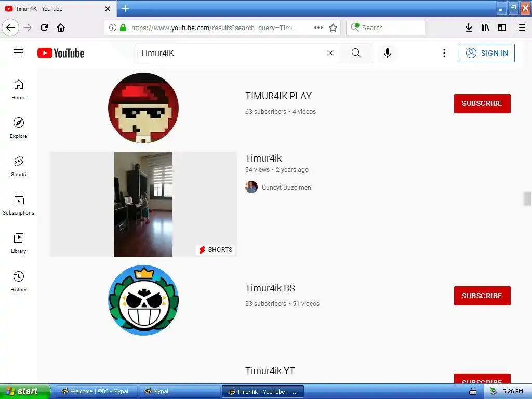532x399 pixels.
Task: Visit Cuneyt Duzcimen channel name
Action: tap(286, 187)
